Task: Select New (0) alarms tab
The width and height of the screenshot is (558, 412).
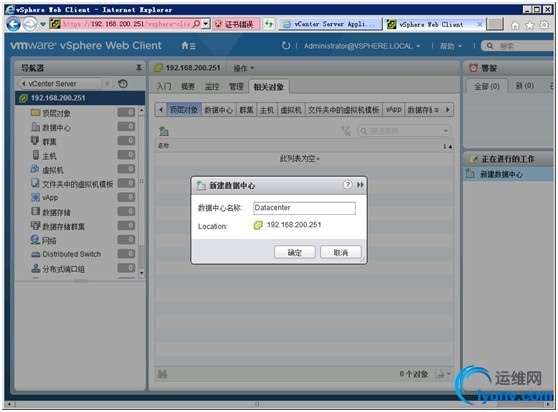Action: (x=525, y=86)
